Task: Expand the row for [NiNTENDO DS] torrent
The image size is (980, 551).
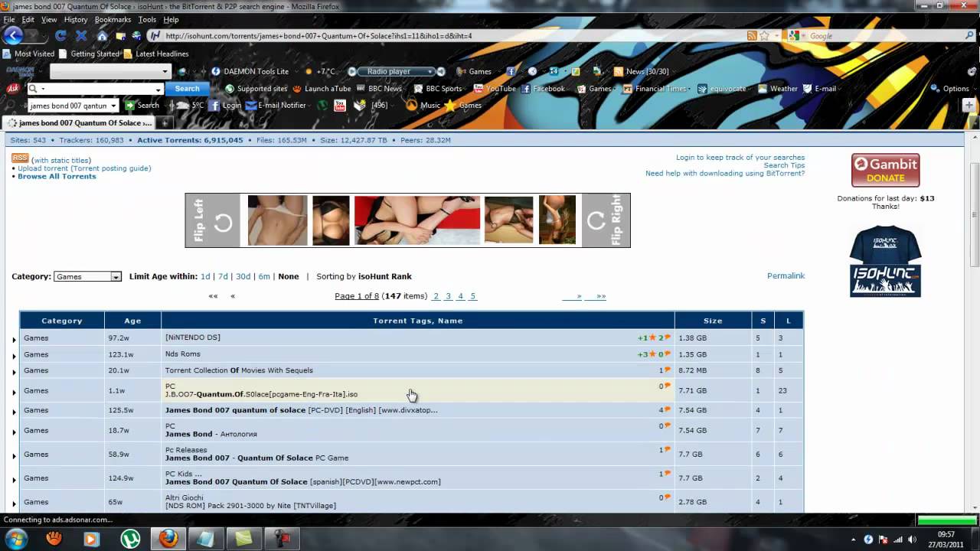Action: [14, 339]
